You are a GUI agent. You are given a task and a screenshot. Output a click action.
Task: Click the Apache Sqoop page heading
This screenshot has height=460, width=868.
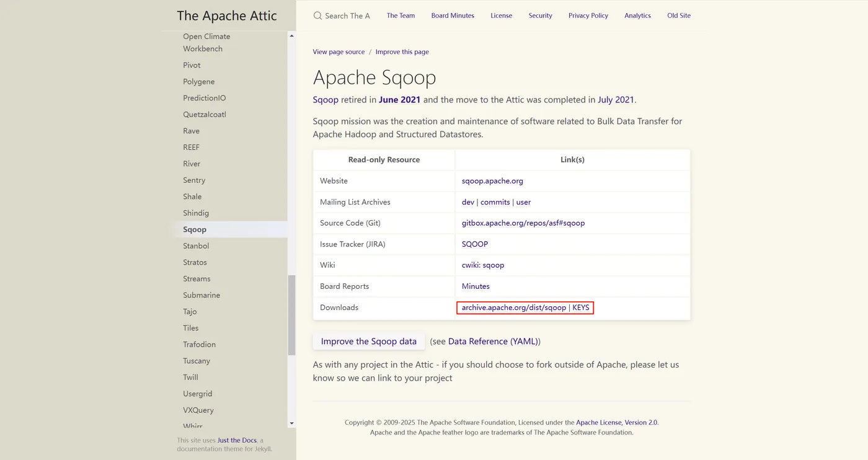point(374,77)
